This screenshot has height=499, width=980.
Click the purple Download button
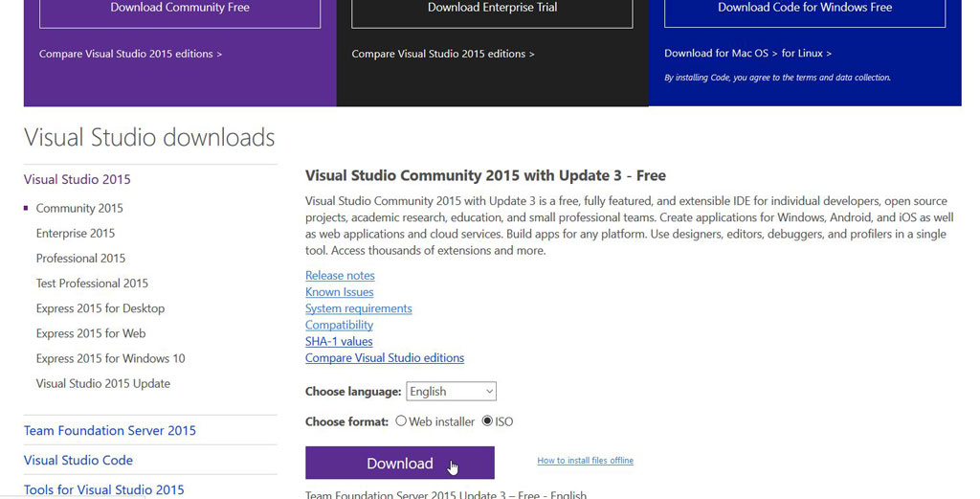pyautogui.click(x=400, y=463)
